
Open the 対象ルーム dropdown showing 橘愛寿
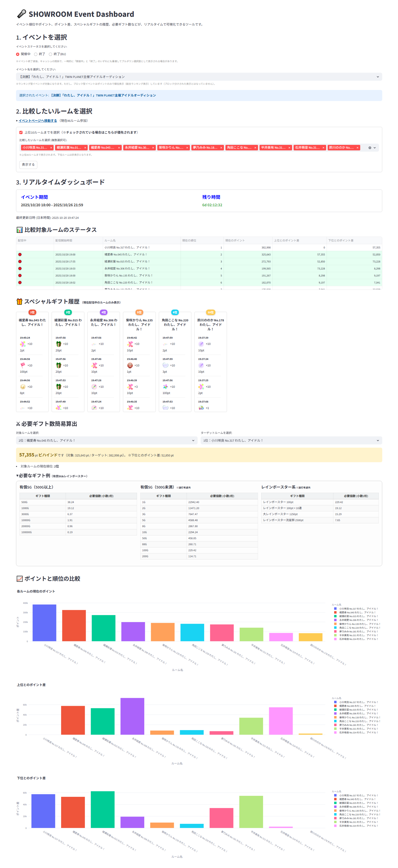tap(106, 440)
